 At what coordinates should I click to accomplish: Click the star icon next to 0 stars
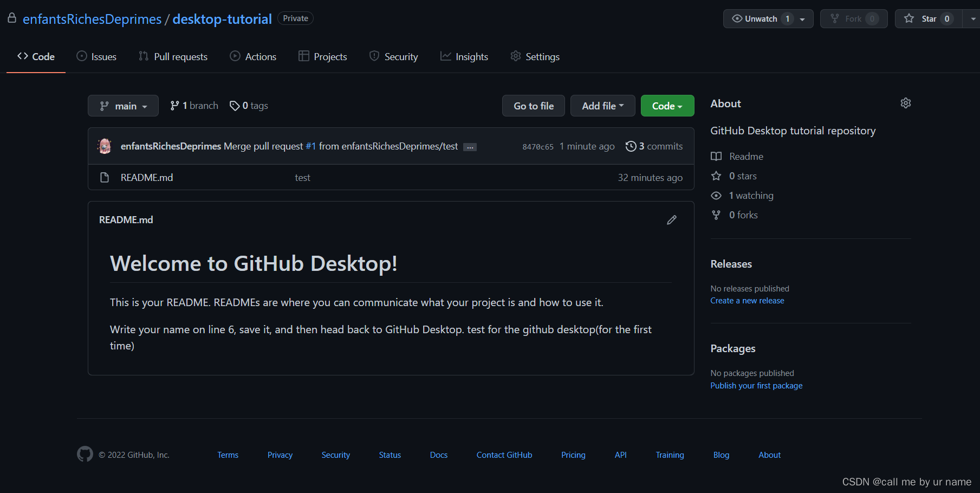(x=716, y=176)
